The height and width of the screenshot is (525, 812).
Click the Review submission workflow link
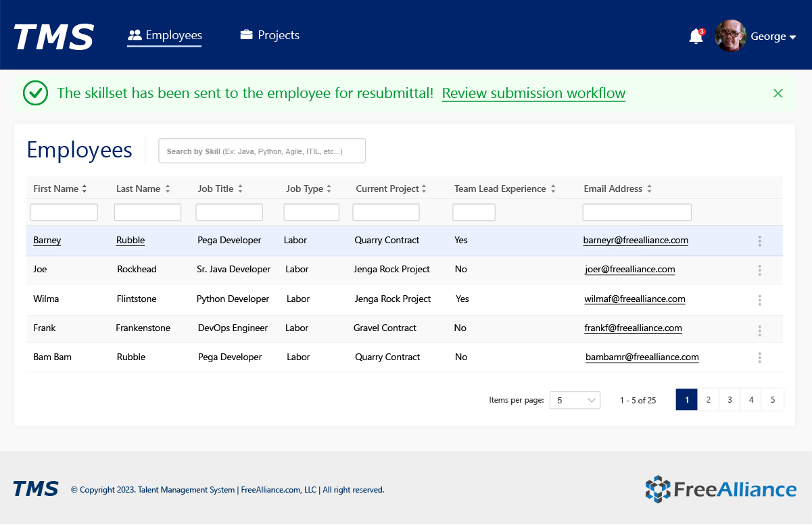tap(533, 93)
